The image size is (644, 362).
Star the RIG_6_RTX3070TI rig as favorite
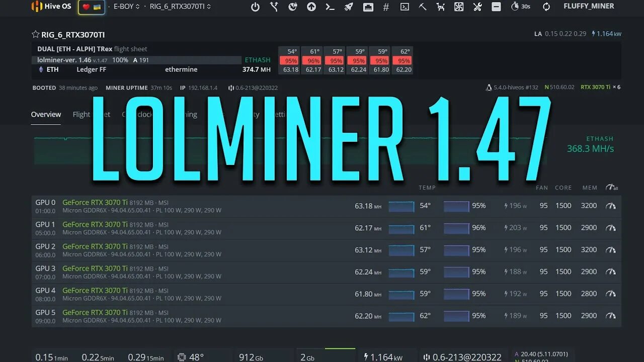tap(35, 34)
